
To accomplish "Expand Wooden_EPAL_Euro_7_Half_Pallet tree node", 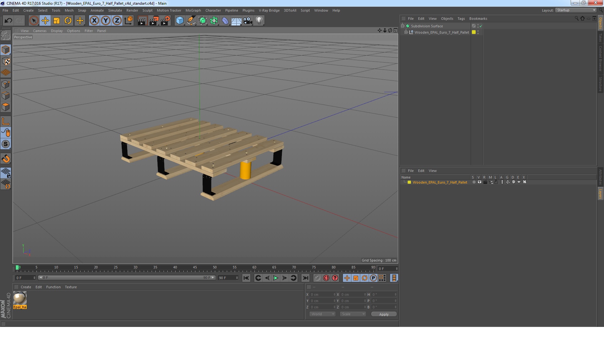I will click(406, 32).
